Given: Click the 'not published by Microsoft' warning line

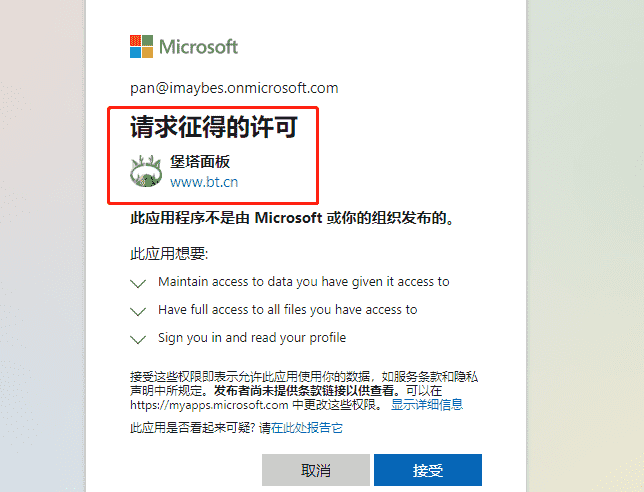Looking at the screenshot, I should (x=292, y=218).
